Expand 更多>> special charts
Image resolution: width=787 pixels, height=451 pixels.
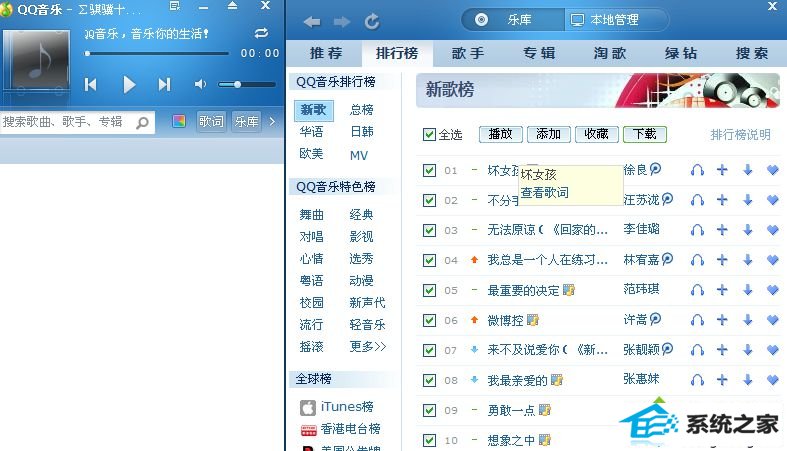(367, 347)
